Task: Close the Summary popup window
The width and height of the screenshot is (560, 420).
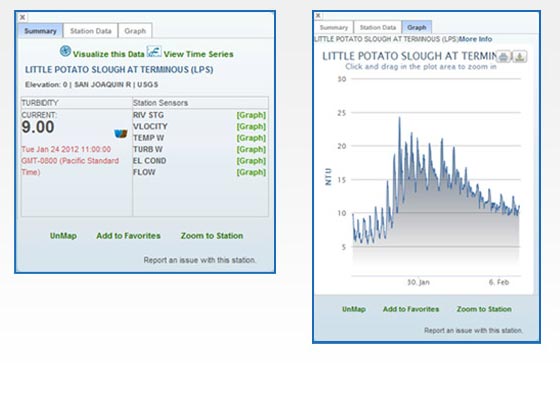Action: click(22, 17)
